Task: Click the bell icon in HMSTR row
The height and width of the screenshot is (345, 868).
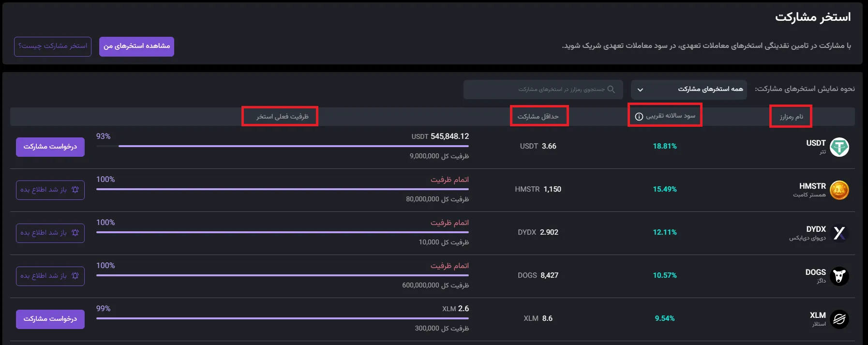Action: pos(75,190)
